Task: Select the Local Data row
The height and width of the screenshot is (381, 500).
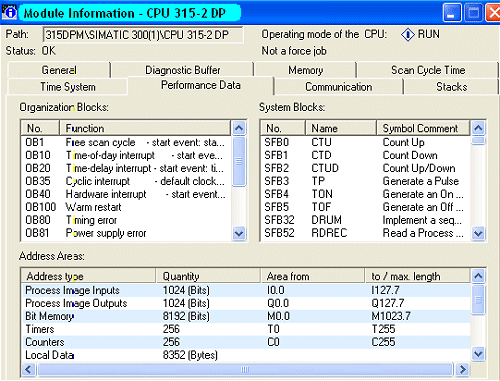Action: click(246, 355)
